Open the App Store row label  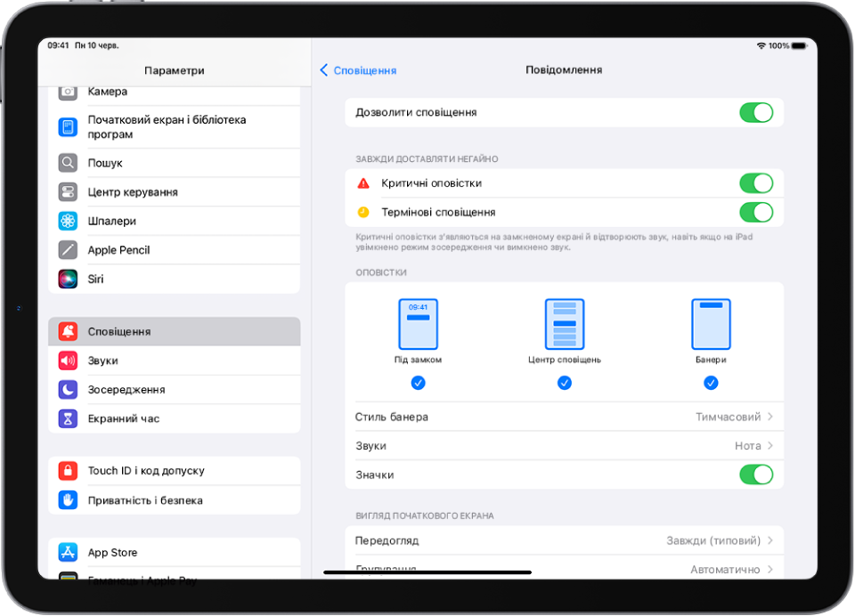pos(112,552)
